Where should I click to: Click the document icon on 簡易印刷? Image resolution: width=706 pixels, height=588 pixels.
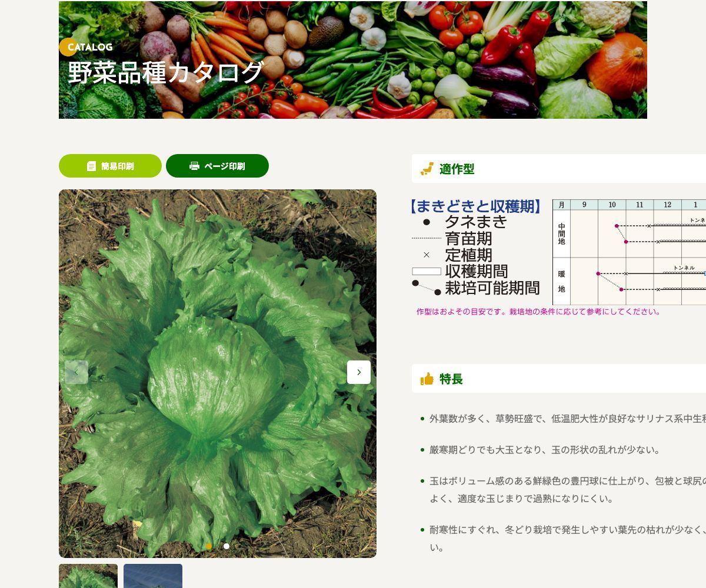[91, 166]
